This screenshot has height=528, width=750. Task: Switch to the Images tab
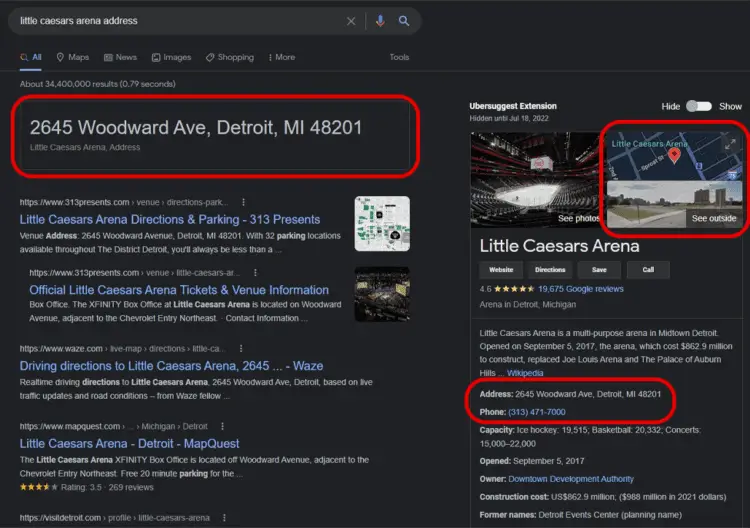tap(171, 57)
